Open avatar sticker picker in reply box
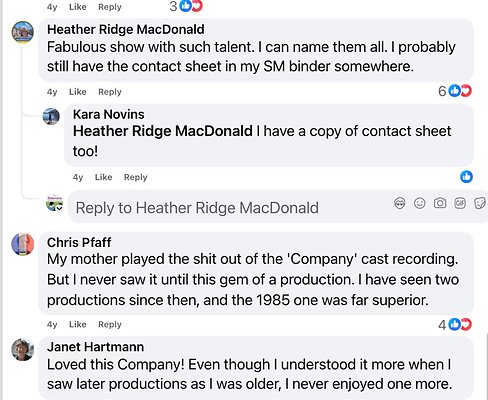This screenshot has height=400, width=488. pyautogui.click(x=400, y=203)
